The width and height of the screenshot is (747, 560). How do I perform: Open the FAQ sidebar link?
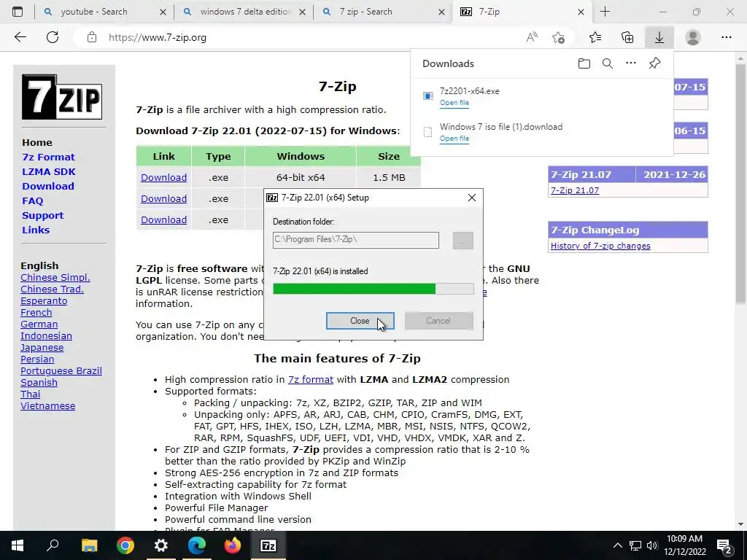tap(32, 201)
